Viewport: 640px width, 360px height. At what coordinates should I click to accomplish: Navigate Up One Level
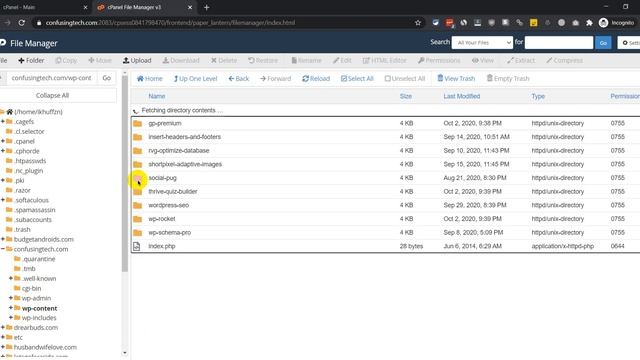(195, 78)
